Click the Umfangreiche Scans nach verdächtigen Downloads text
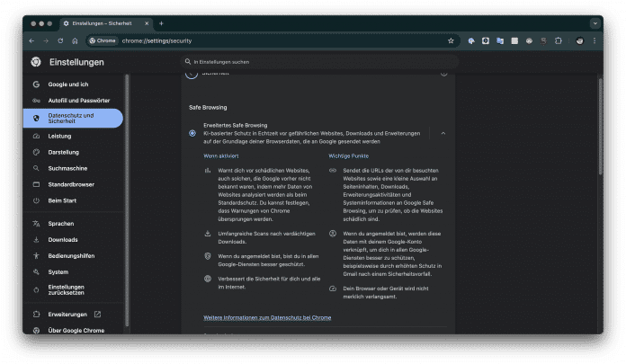This screenshot has height=364, width=626. pos(267,237)
